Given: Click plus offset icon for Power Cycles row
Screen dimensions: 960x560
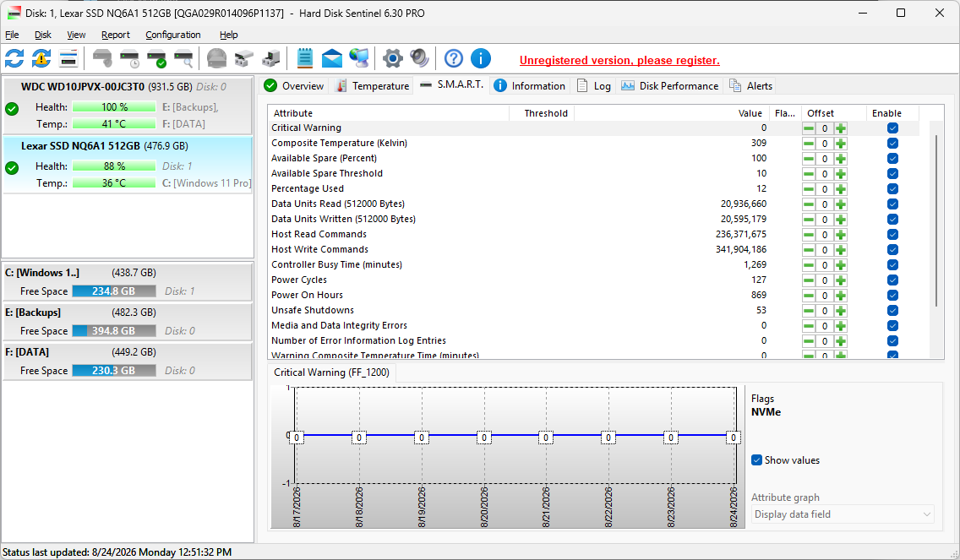Looking at the screenshot, I should tap(841, 280).
